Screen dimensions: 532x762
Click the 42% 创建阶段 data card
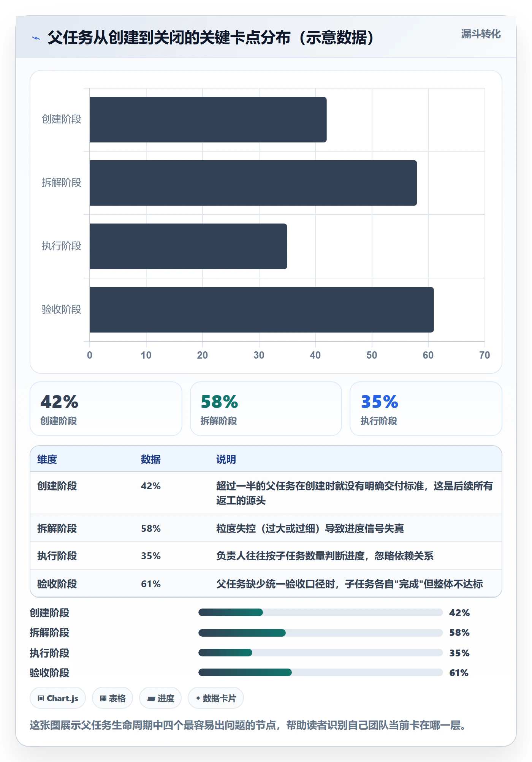click(106, 409)
